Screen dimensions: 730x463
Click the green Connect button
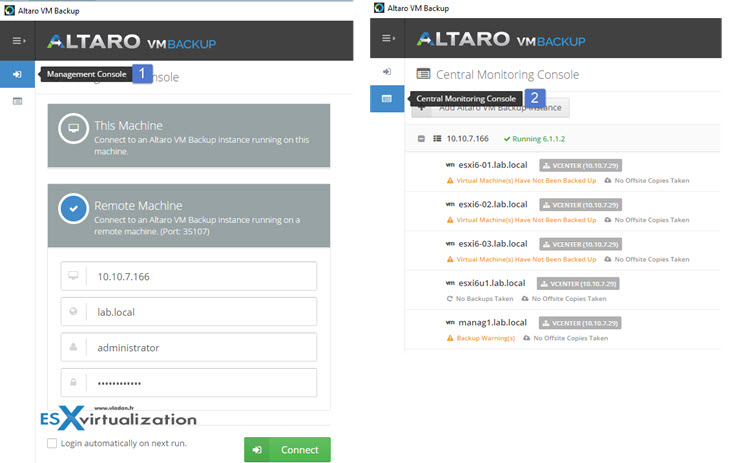(x=287, y=449)
